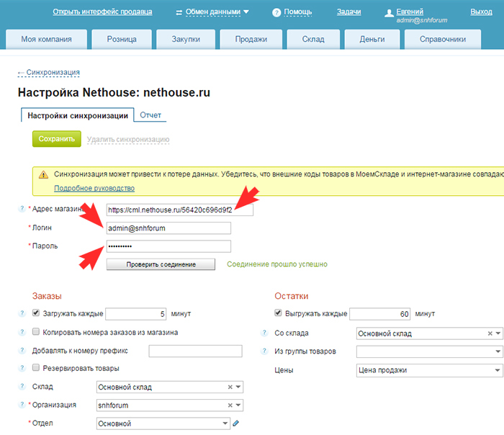Click help icon beside the Заказы Склад field
504x435 pixels.
pos(22,387)
